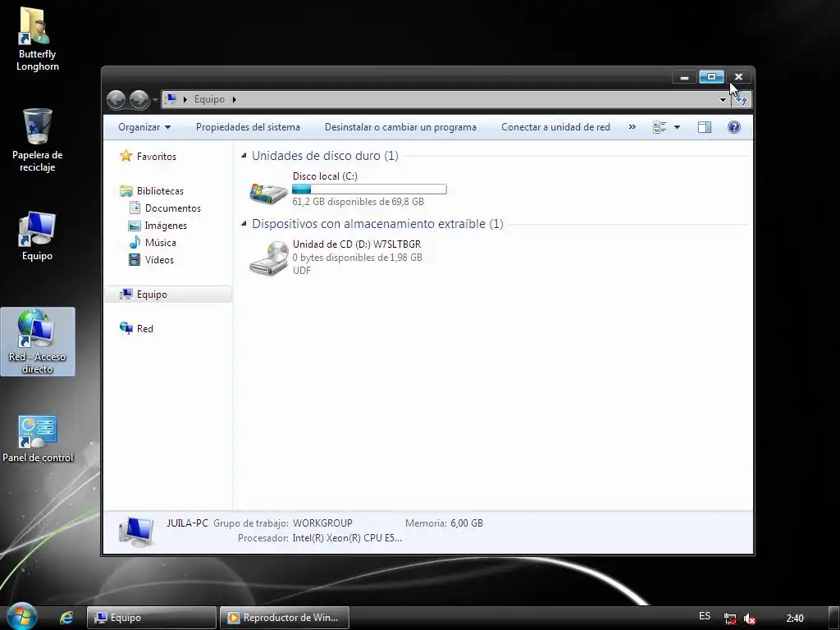
Task: Click the C: drive space usage bar
Action: tap(369, 189)
